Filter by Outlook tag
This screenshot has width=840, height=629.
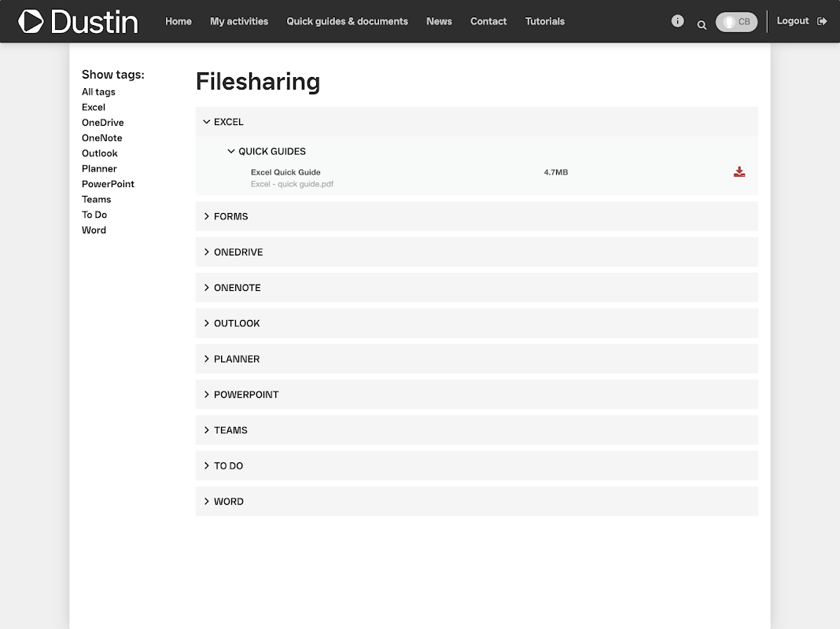100,153
